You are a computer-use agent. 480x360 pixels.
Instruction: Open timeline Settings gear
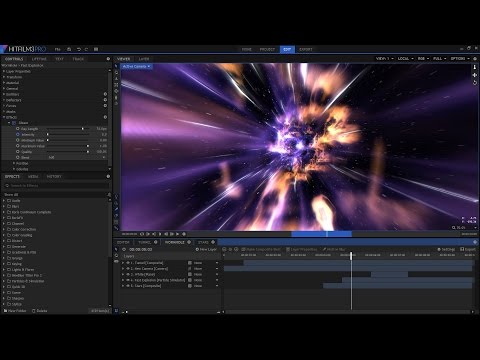439,249
